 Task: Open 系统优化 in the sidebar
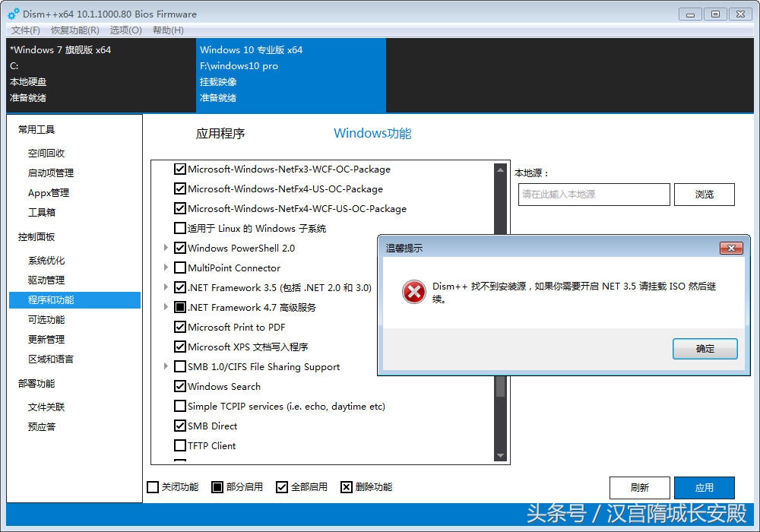click(46, 261)
